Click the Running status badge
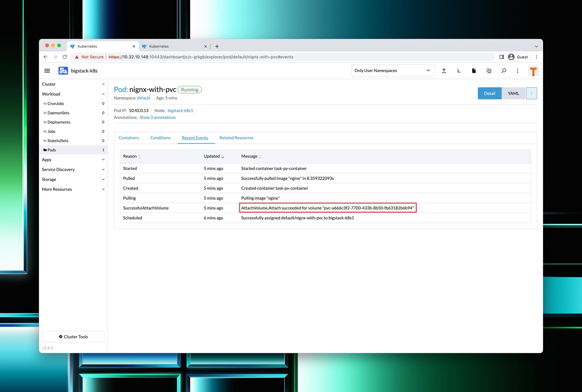This screenshot has width=582, height=392. pyautogui.click(x=190, y=90)
